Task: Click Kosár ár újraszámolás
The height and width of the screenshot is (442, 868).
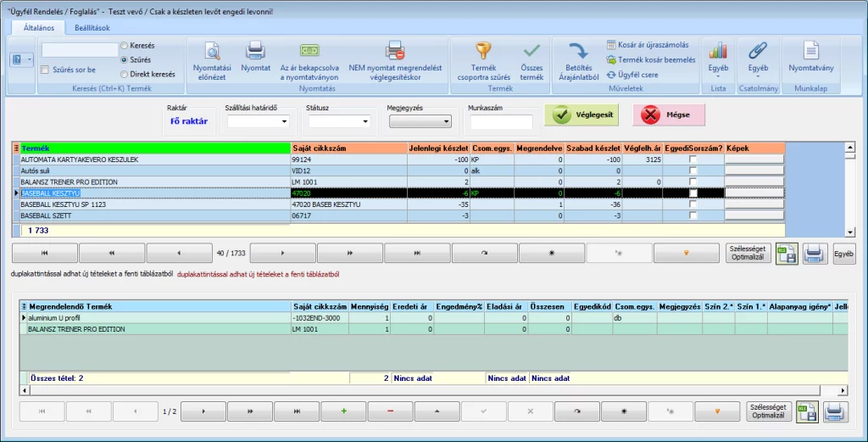Action: [x=648, y=45]
